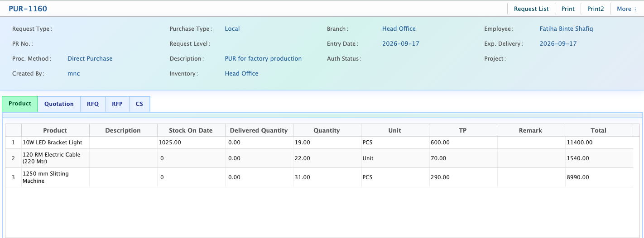
Task: Click the Print button
Action: point(568,9)
